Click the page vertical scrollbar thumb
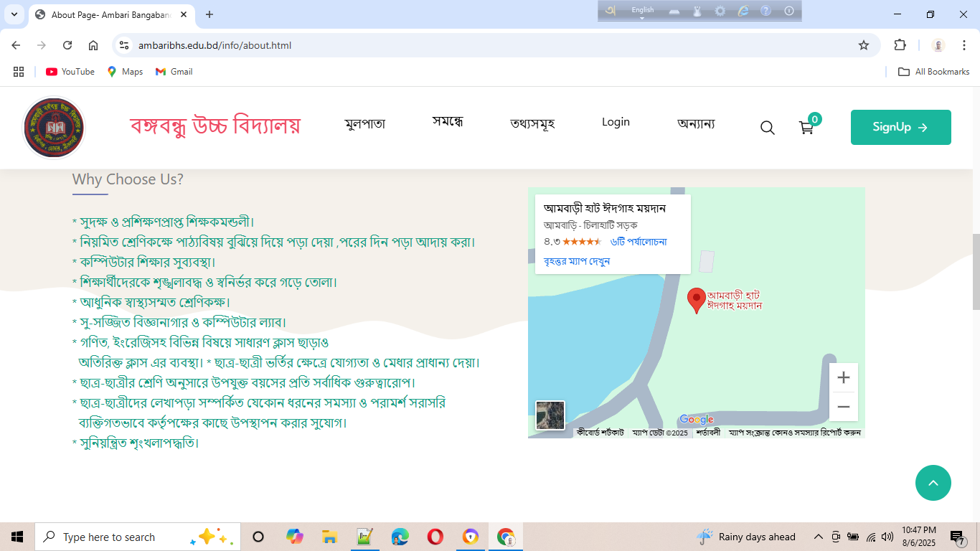This screenshot has height=551, width=980. click(975, 271)
